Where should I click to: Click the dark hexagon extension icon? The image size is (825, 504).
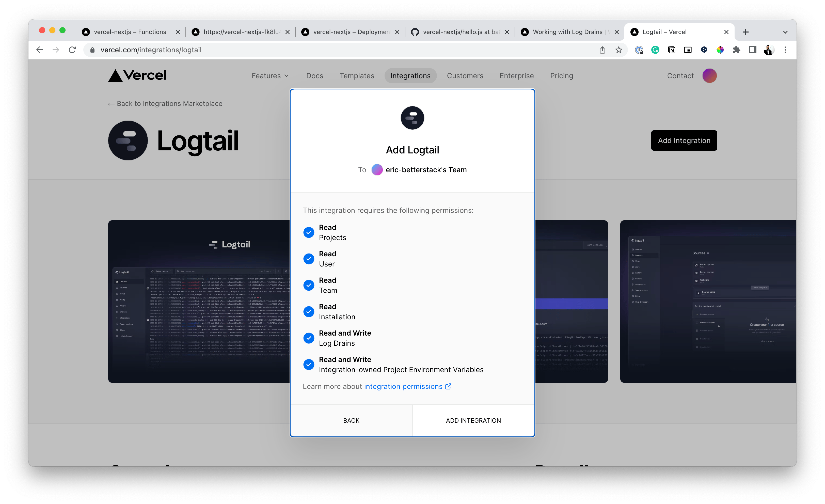coord(704,50)
